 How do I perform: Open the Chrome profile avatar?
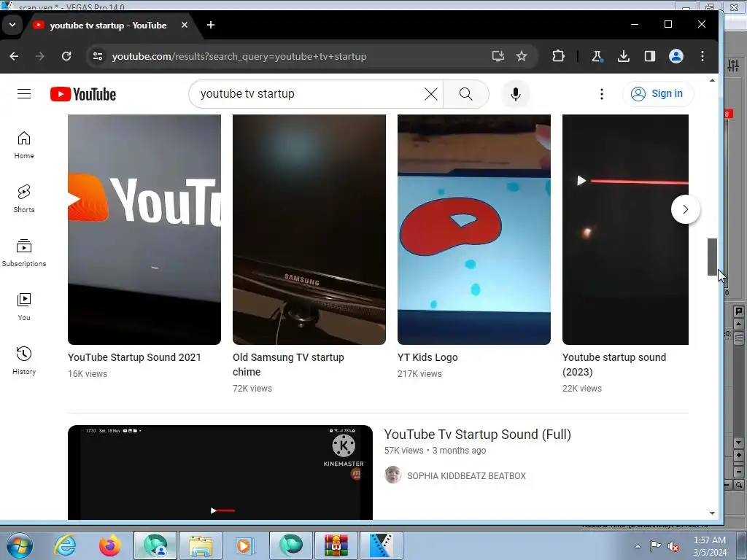click(676, 56)
